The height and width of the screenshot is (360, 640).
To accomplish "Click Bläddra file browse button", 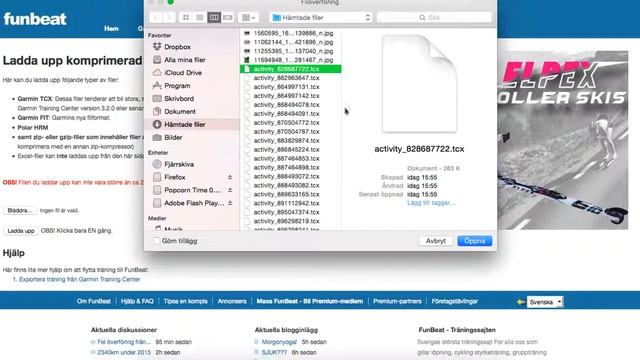I will click(x=20, y=211).
